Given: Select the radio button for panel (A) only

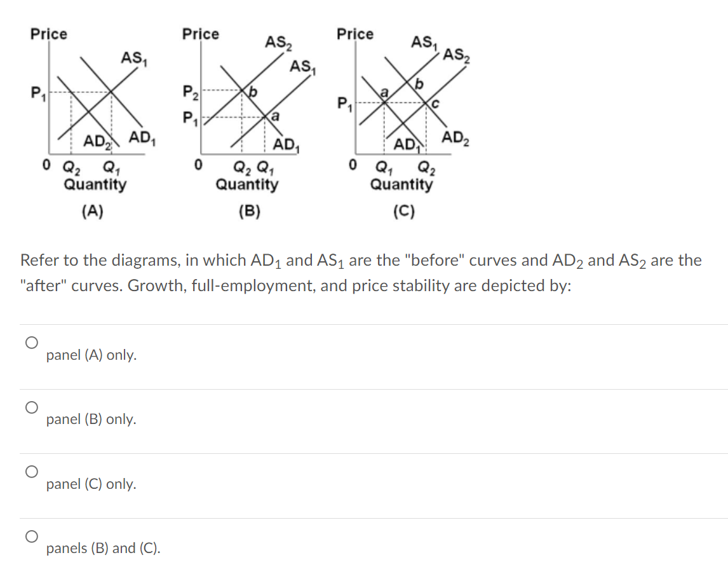Looking at the screenshot, I should click(x=31, y=341).
